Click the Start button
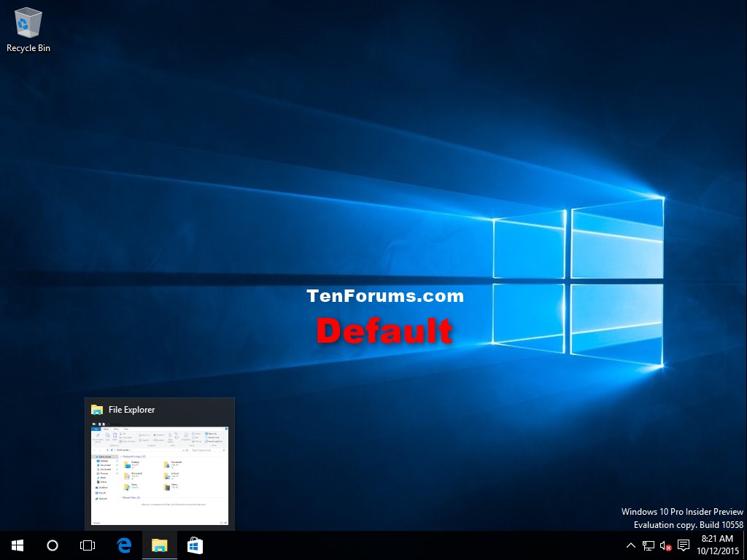This screenshot has height=560, width=747. [16, 545]
